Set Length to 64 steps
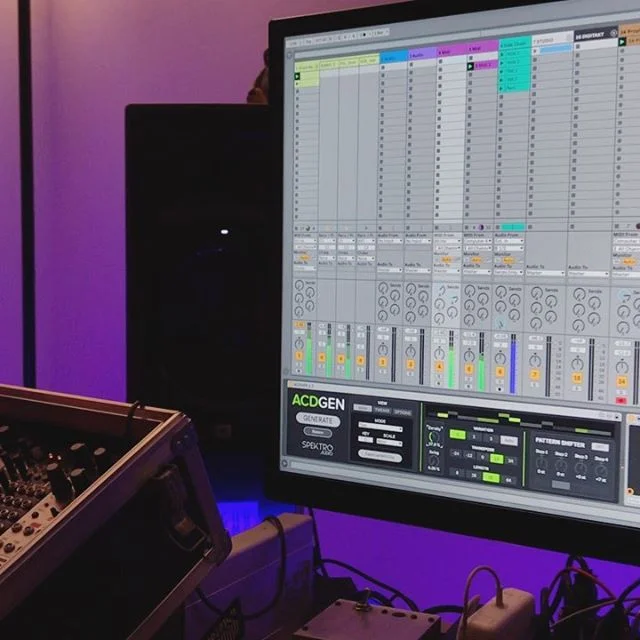 [508, 480]
